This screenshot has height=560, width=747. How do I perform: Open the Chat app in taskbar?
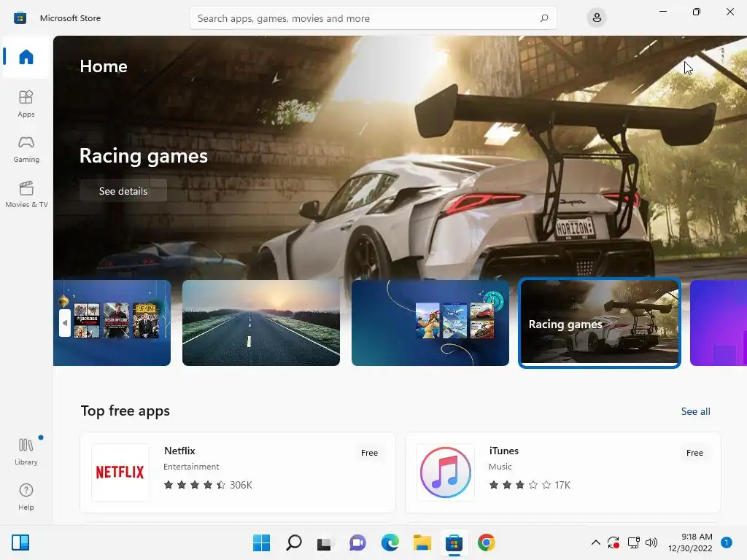pyautogui.click(x=357, y=542)
